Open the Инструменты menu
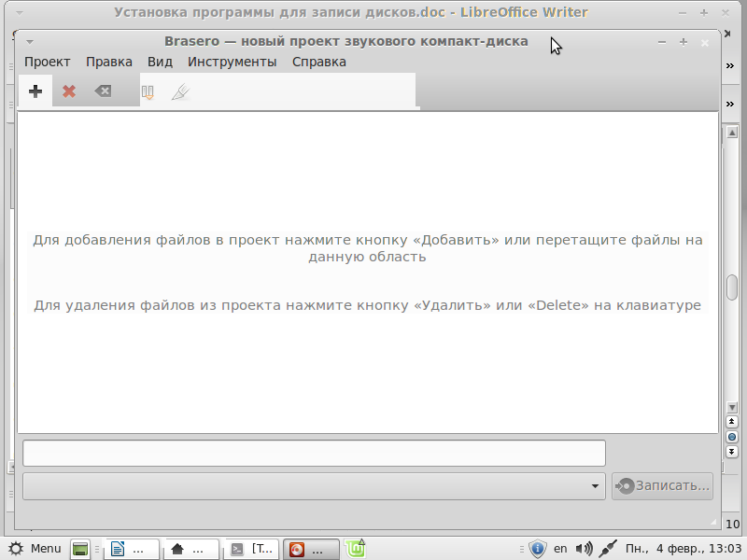Image resolution: width=747 pixels, height=560 pixels. point(232,62)
